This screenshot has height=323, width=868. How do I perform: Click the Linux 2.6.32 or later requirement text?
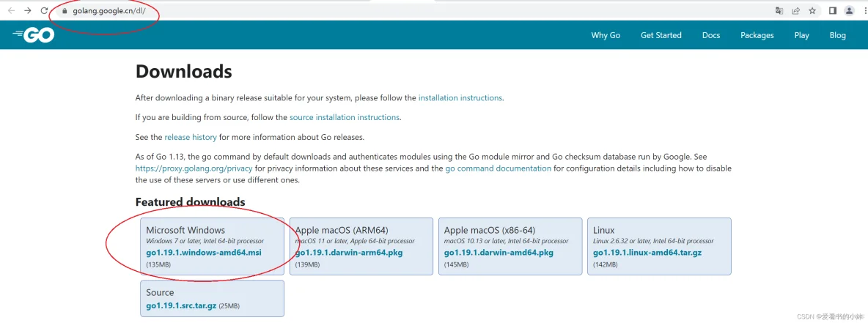coord(653,241)
